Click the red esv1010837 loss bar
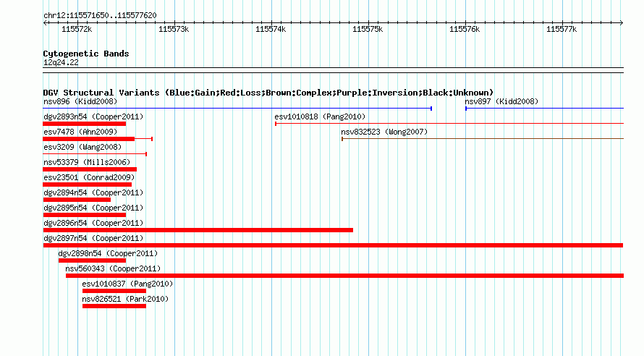The width and height of the screenshot is (644, 356). pos(114,291)
